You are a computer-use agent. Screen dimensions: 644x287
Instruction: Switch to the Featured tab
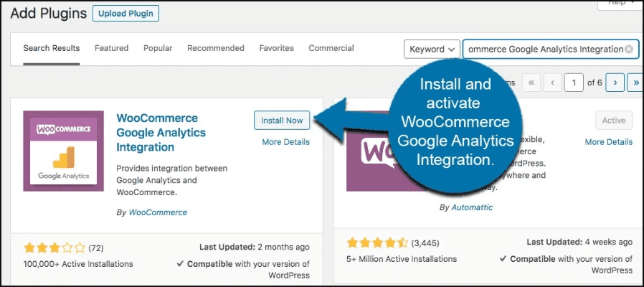point(111,48)
